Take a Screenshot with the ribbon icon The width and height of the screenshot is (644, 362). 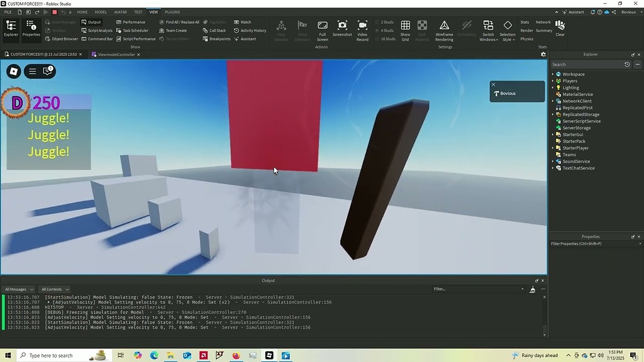pos(341,30)
